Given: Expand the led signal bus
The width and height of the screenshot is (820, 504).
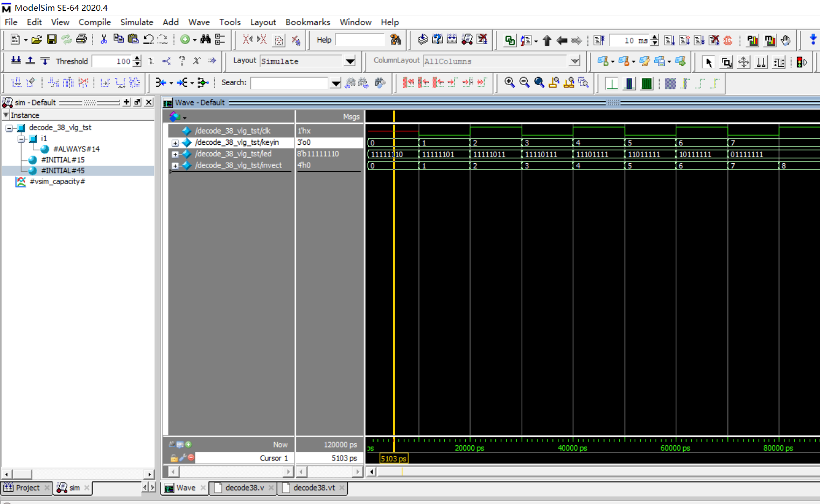Looking at the screenshot, I should 175,154.
